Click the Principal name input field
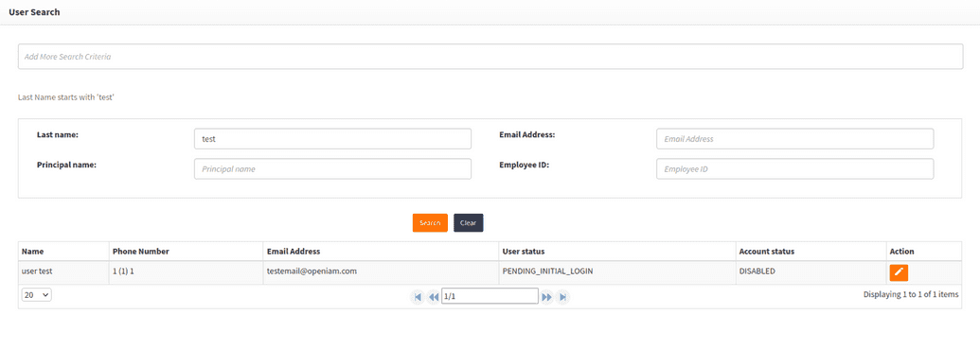 coord(332,169)
